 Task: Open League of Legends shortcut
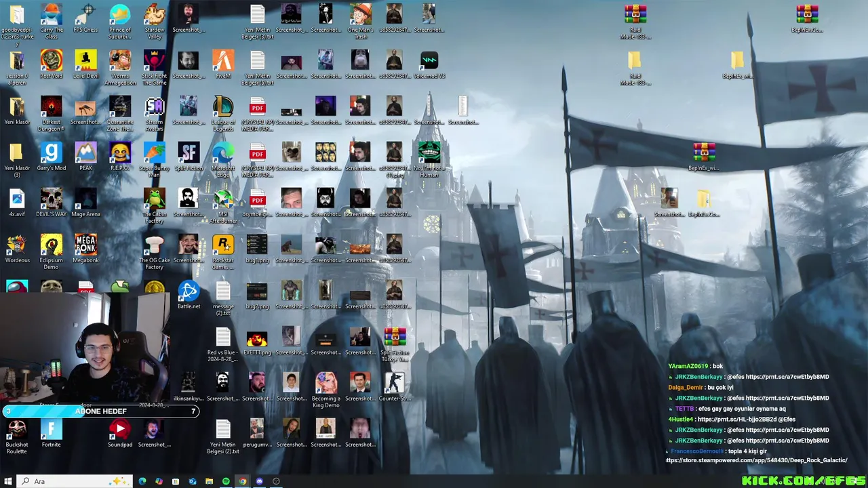tap(223, 113)
